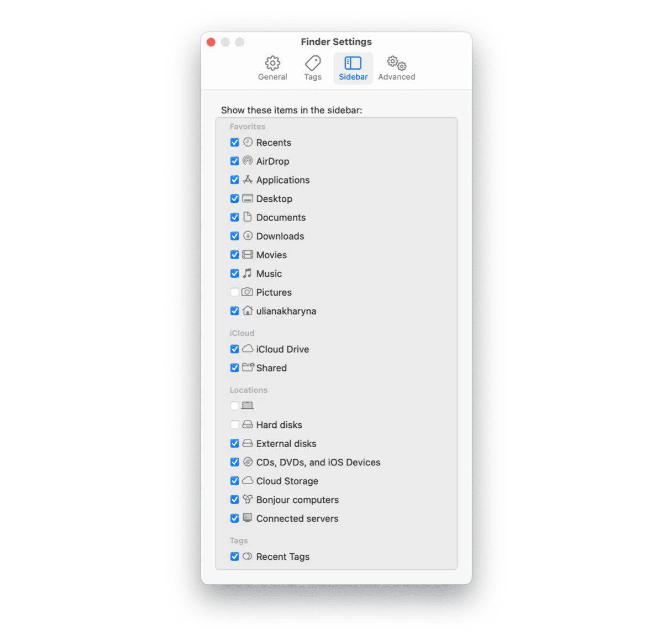Enable the Hard disks checkbox
Screen dimensions: 672x635
pyautogui.click(x=235, y=425)
